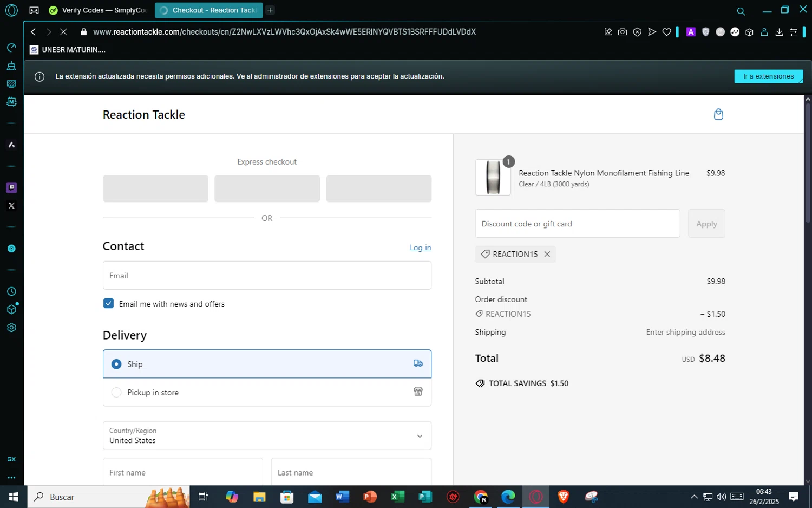Expand the Country/Region dropdown

click(267, 435)
